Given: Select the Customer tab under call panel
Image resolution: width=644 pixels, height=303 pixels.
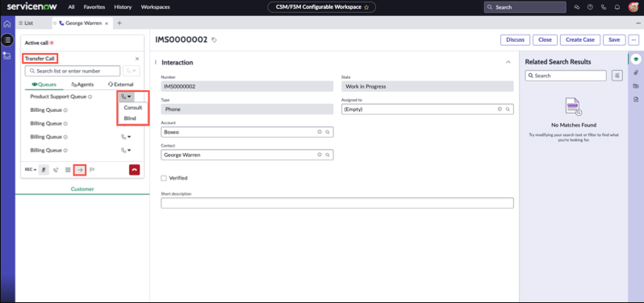Looking at the screenshot, I should [x=82, y=189].
